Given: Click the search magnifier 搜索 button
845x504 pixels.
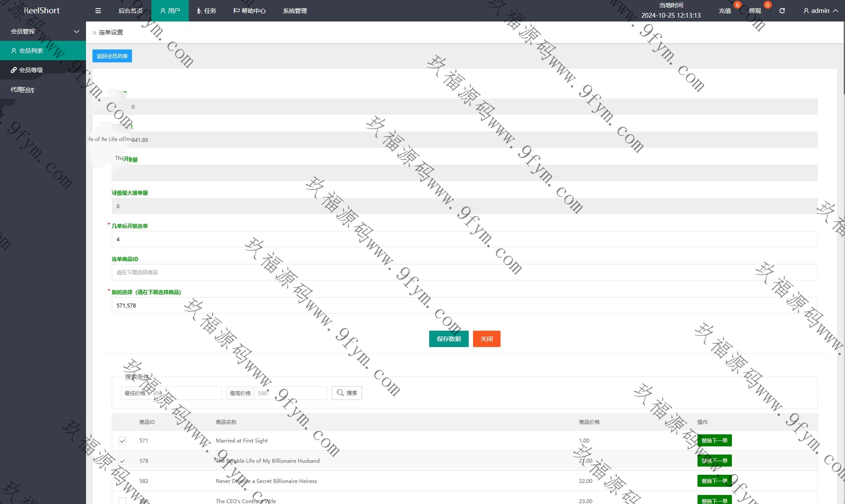Looking at the screenshot, I should pos(347,393).
